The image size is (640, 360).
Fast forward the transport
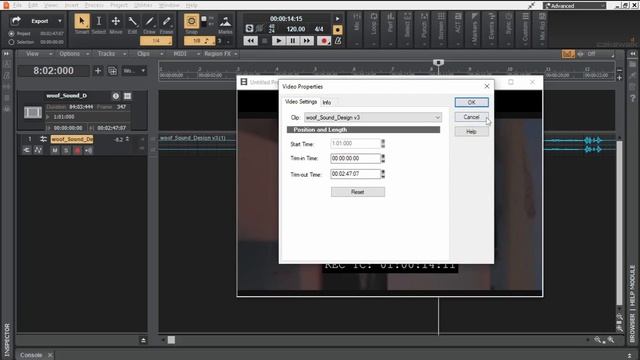pos(307,41)
